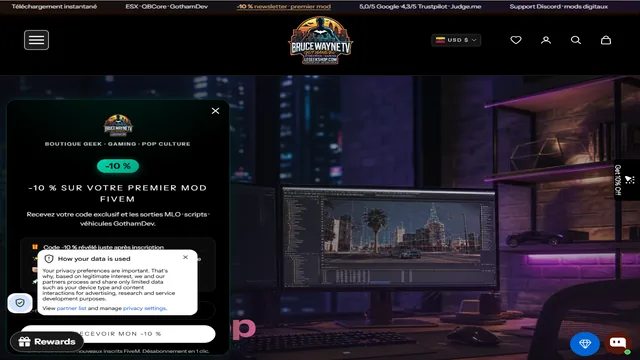Close the How your data is used notice
The height and width of the screenshot is (360, 640).
pyautogui.click(x=185, y=257)
